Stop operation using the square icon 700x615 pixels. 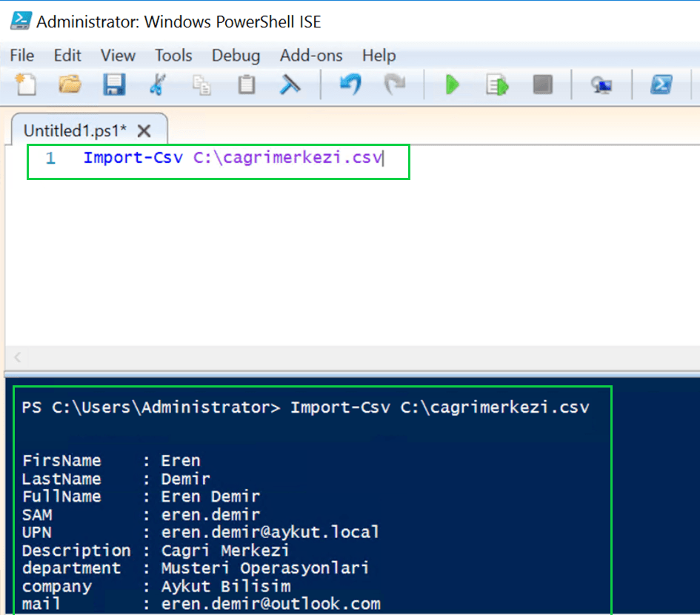542,84
